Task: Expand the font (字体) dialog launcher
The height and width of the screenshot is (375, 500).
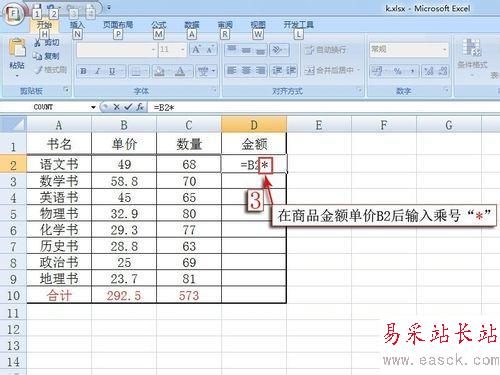Action: tap(214, 90)
